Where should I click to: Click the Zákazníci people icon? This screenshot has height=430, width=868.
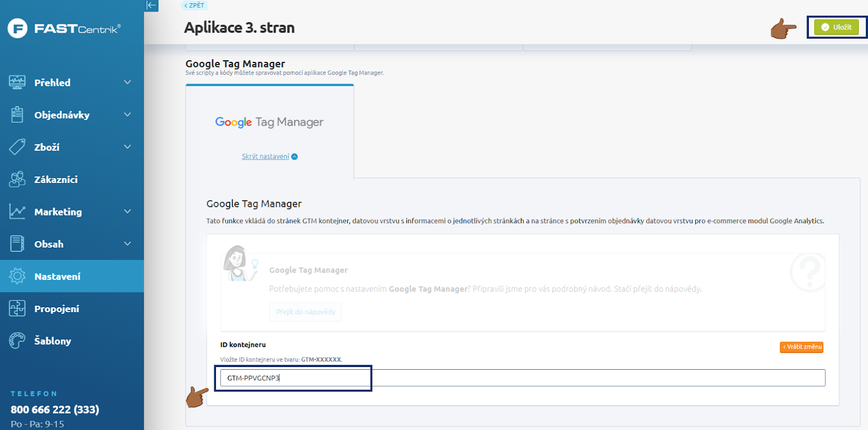point(17,179)
